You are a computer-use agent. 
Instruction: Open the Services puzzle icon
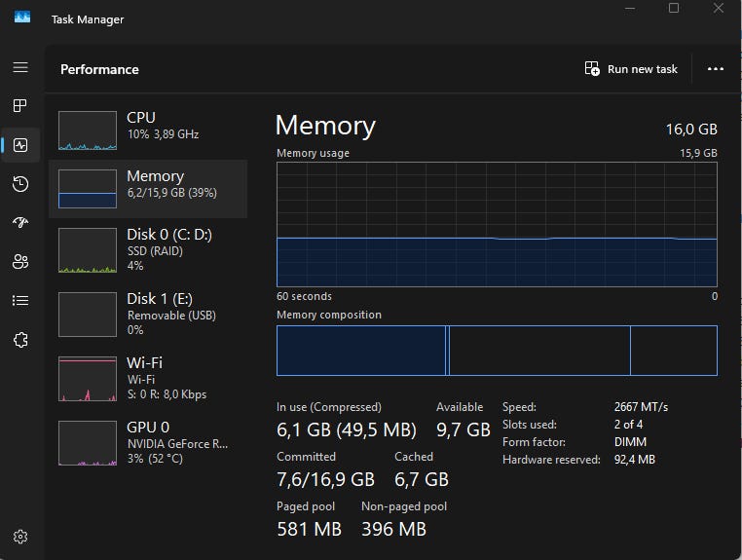(x=20, y=339)
